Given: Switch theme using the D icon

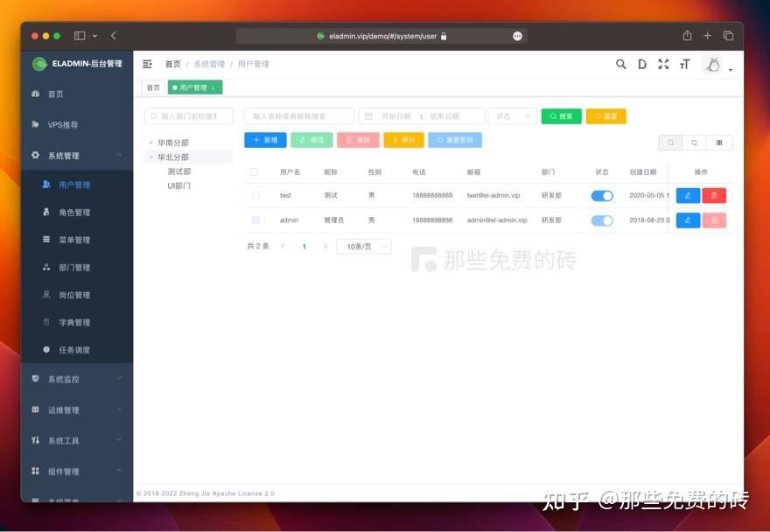Looking at the screenshot, I should pos(642,64).
